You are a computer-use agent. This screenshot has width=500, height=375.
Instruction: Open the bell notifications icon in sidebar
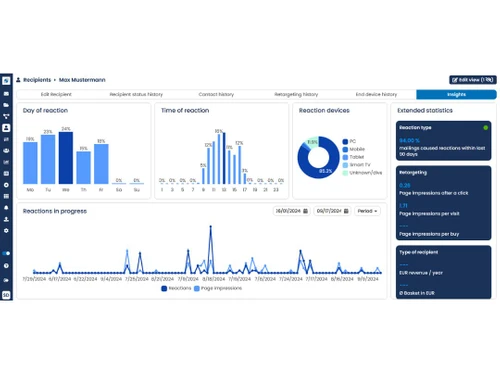click(x=6, y=208)
